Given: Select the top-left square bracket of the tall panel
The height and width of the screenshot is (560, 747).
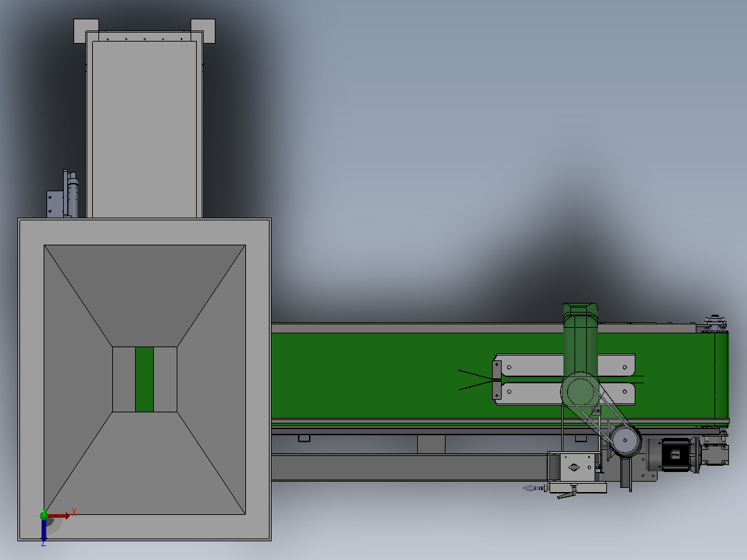Looking at the screenshot, I should (x=86, y=31).
